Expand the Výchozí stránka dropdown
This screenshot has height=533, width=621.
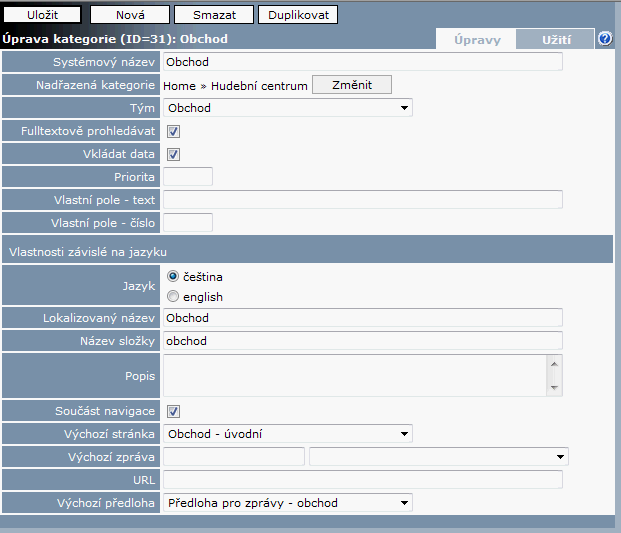pyautogui.click(x=288, y=434)
